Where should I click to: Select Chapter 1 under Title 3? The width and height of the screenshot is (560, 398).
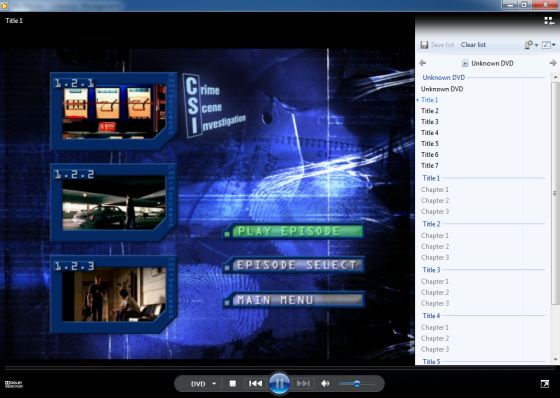(435, 282)
